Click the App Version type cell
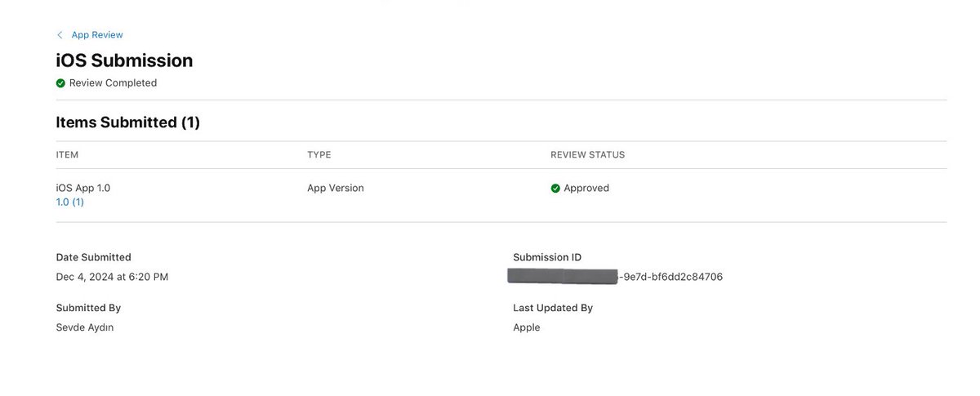 pyautogui.click(x=336, y=188)
